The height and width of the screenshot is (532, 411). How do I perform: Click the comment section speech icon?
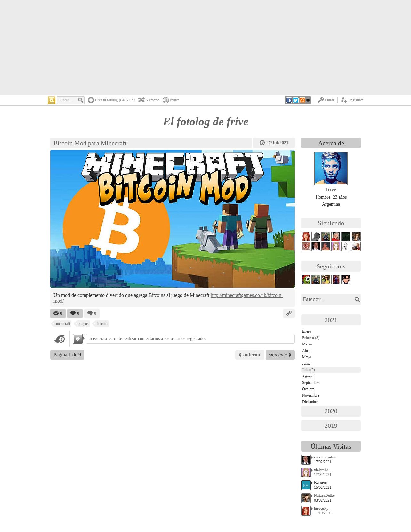tap(60, 339)
